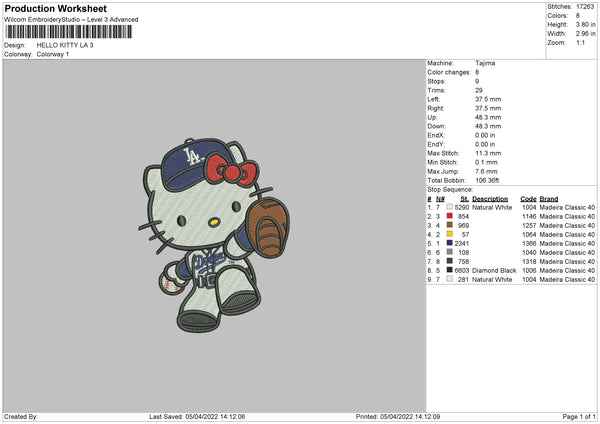
Task: Click the Min Stitch value 0.1 mm
Action: 486,162
